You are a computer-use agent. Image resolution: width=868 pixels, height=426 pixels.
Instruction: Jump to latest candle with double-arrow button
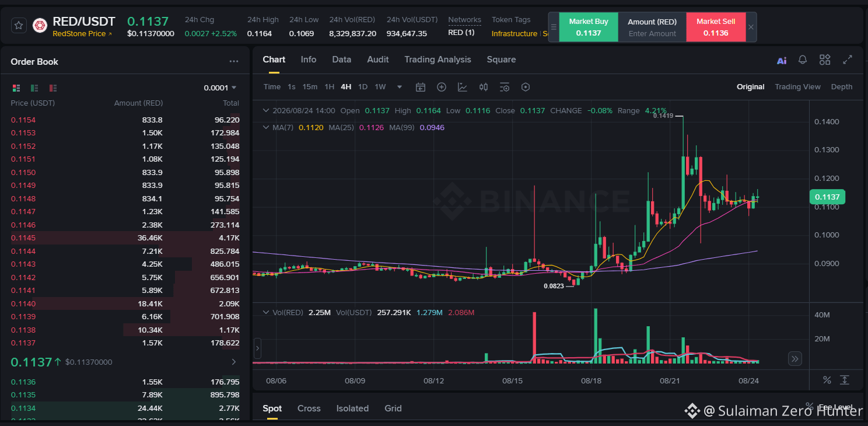point(795,358)
